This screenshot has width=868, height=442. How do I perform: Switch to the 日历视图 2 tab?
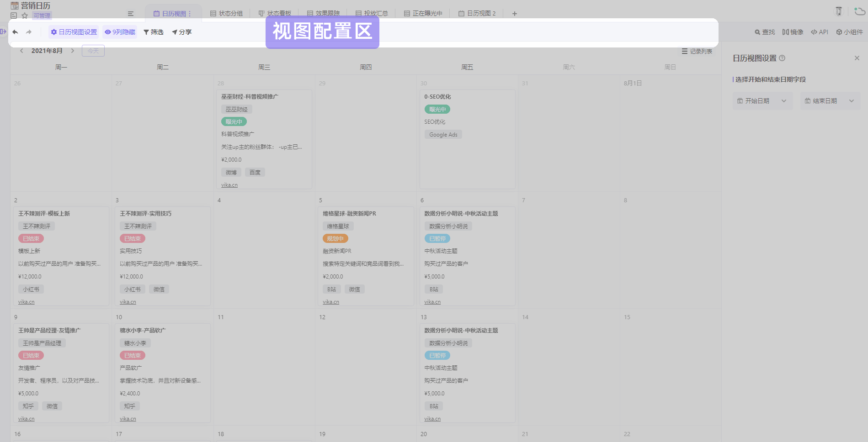[x=477, y=14]
